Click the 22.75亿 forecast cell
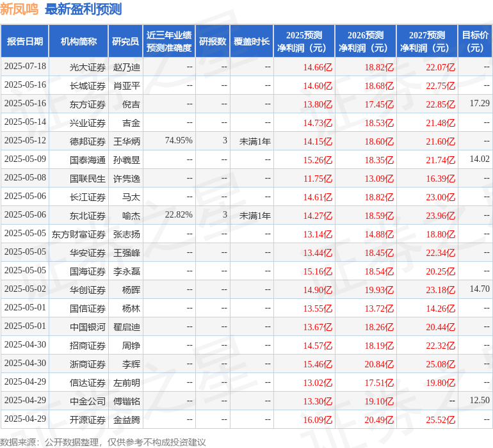Screen dimensions: 493x448 [440, 86]
